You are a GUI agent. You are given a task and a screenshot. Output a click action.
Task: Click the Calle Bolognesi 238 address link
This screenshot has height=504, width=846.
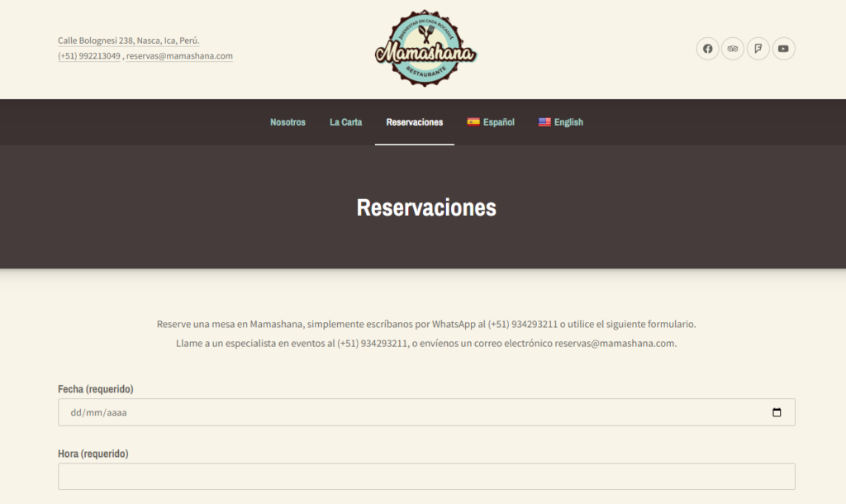tap(128, 40)
